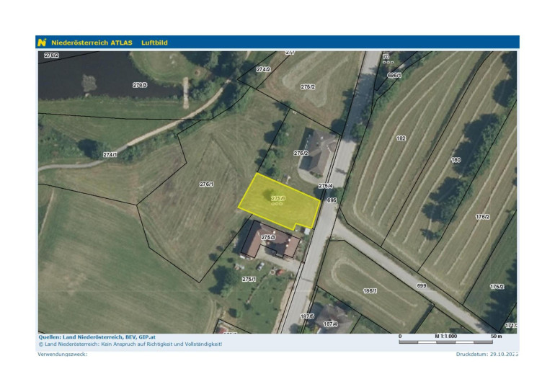Viewport: 555px width, 392px height.
Task: Click the Verwendungszweck field label
Action: point(62,355)
